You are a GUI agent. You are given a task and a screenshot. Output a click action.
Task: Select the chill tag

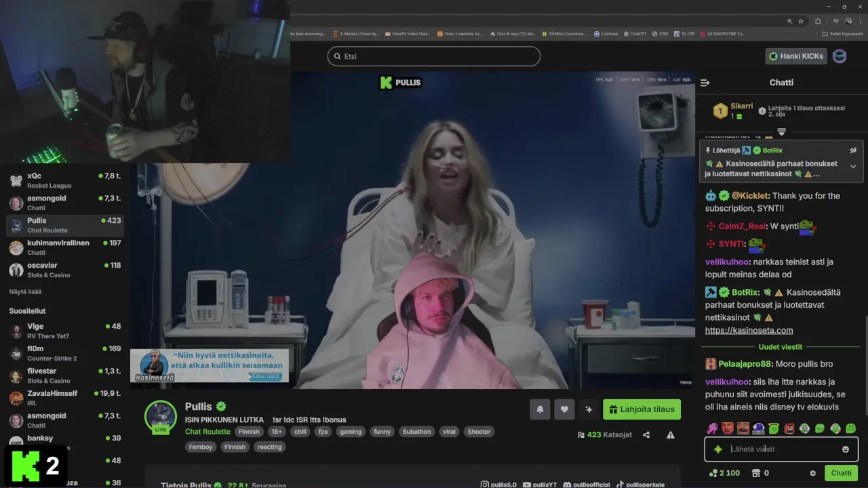coord(300,432)
